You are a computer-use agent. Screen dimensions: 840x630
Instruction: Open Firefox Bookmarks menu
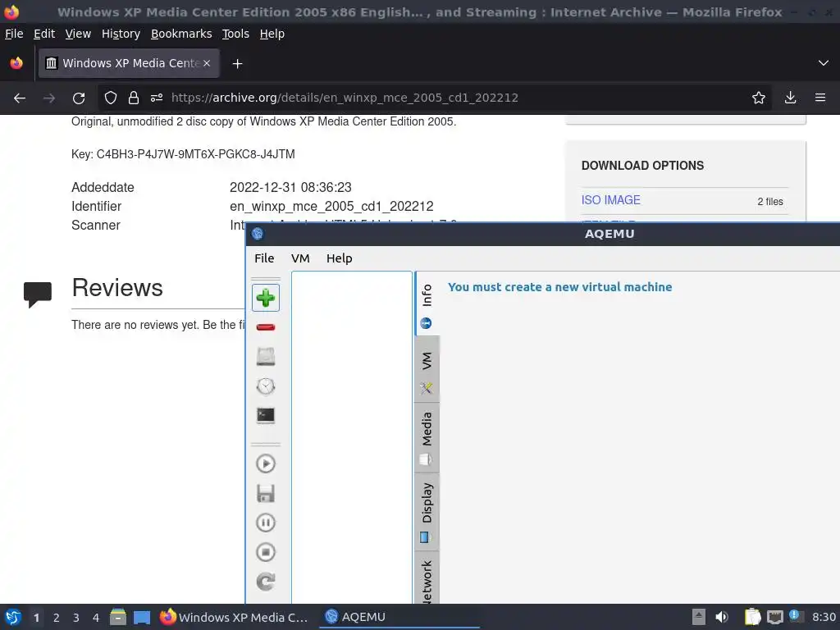181,34
